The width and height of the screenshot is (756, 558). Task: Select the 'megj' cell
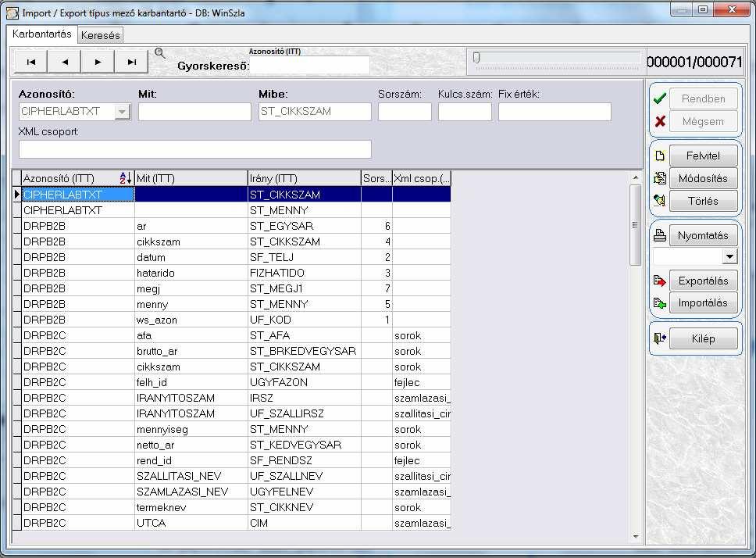[191, 288]
